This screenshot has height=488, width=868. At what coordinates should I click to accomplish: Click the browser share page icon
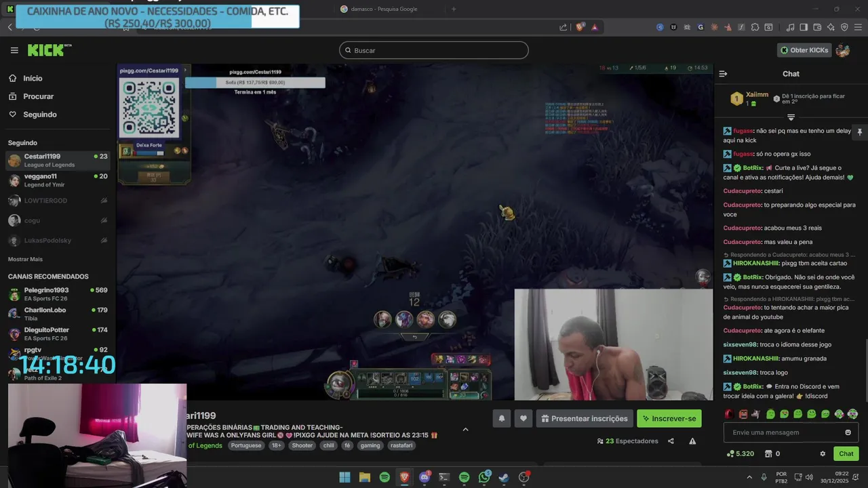[x=564, y=27]
